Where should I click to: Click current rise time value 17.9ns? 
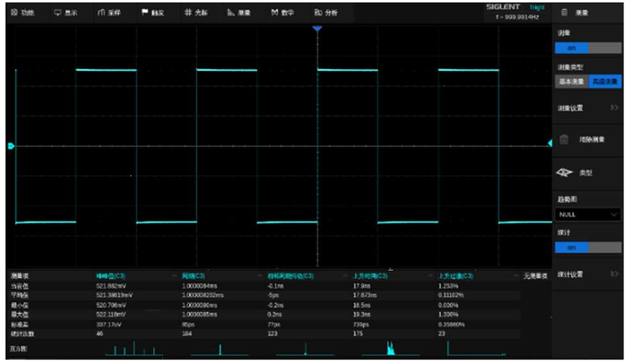pos(361,286)
